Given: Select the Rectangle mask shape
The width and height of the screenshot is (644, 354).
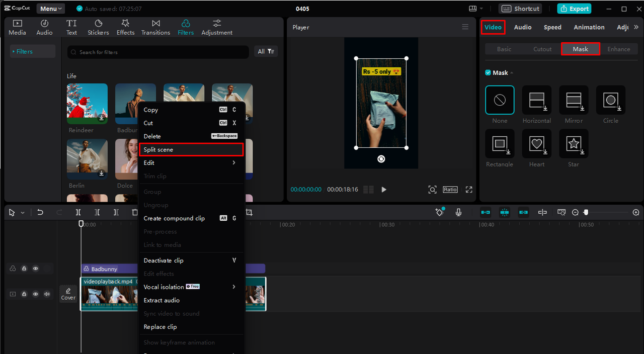Looking at the screenshot, I should point(500,144).
